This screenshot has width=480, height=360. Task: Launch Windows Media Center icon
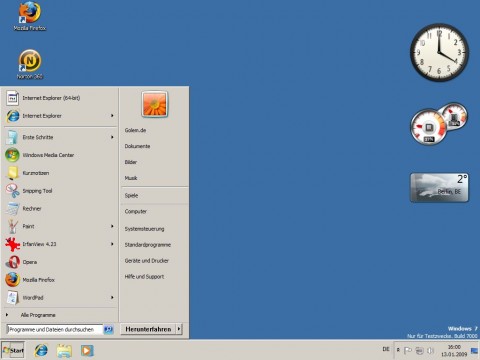12,155
